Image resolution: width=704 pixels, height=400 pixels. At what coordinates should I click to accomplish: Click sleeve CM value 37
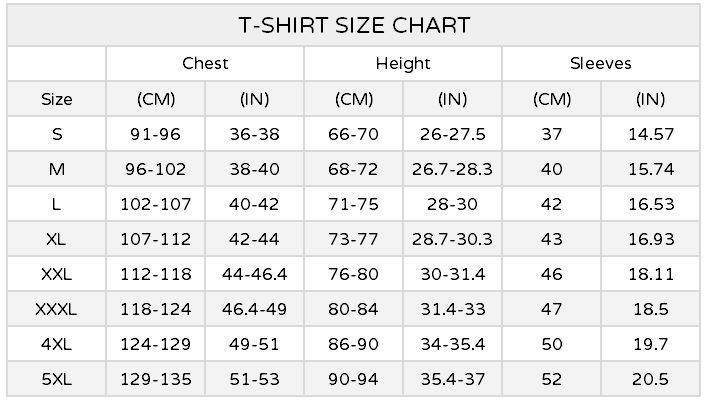pyautogui.click(x=552, y=134)
